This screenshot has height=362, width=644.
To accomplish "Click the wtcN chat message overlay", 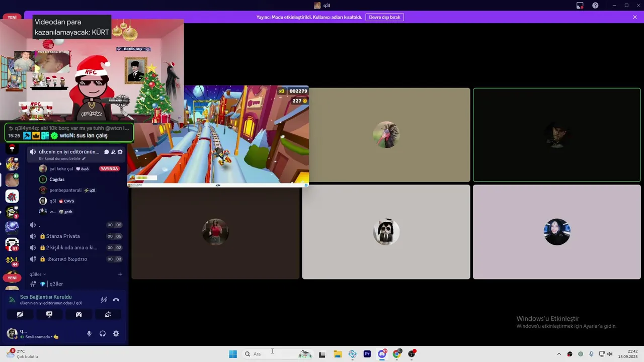I will (69, 132).
